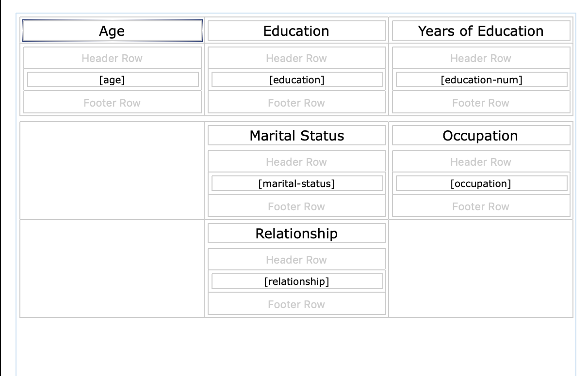The image size is (588, 376).
Task: Select the Footer Row under Relationship
Action: click(296, 304)
